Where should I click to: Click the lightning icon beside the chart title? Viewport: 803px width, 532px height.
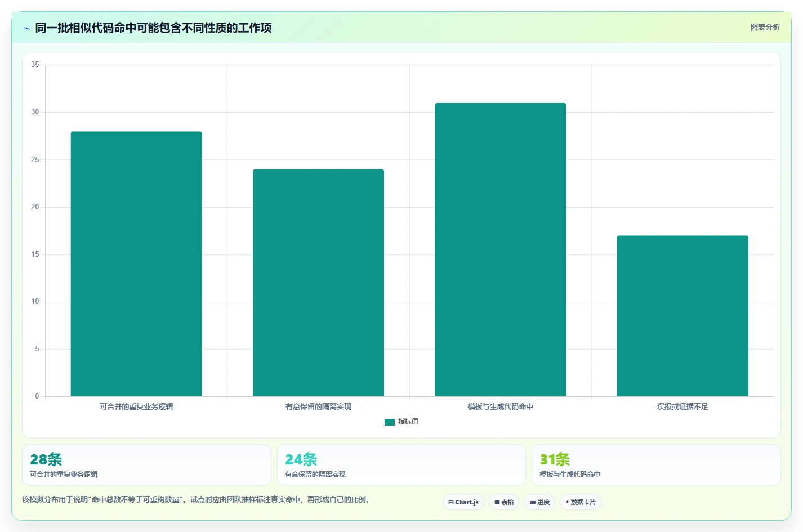tap(26, 28)
